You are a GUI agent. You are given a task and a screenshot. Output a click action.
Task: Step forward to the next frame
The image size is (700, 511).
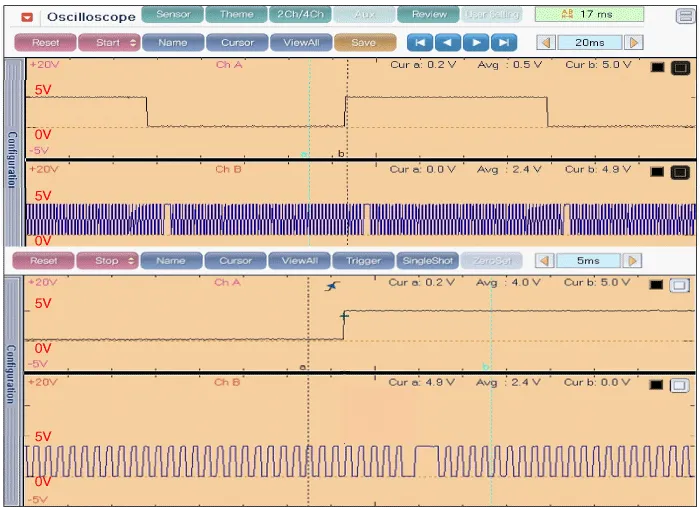pos(477,42)
